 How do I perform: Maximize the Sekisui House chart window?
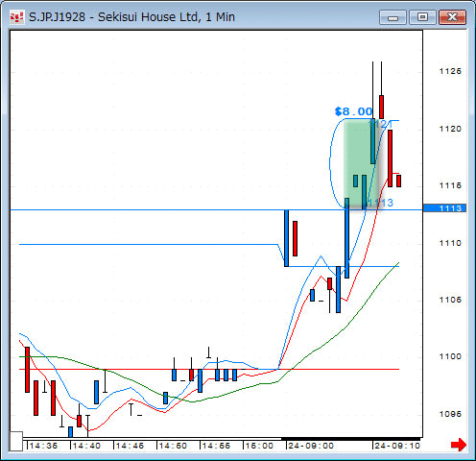point(422,17)
